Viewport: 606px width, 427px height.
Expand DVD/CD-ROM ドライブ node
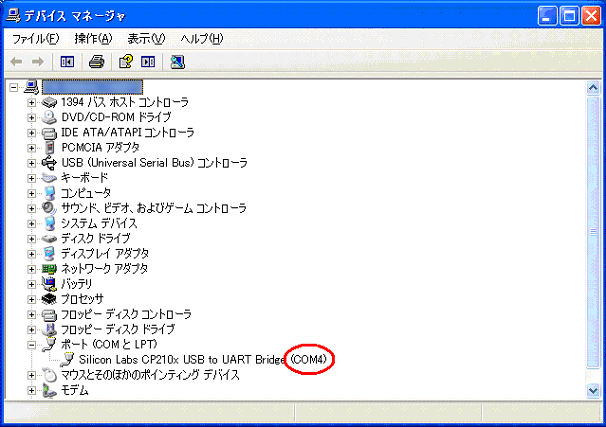[x=32, y=117]
